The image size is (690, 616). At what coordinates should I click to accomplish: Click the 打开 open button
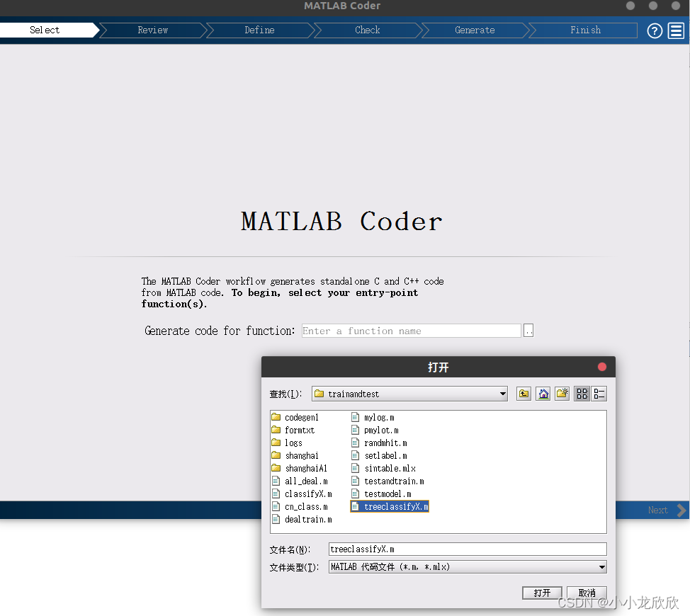pyautogui.click(x=542, y=593)
